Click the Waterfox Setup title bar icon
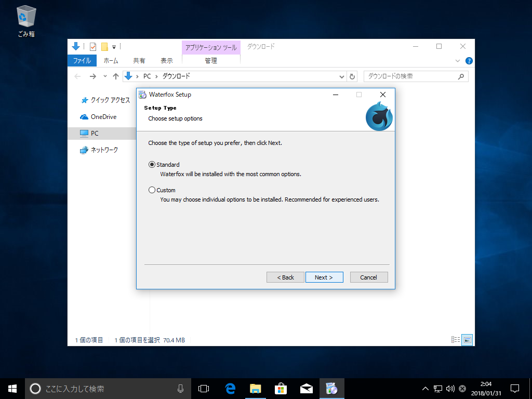532x399 pixels. pos(143,95)
